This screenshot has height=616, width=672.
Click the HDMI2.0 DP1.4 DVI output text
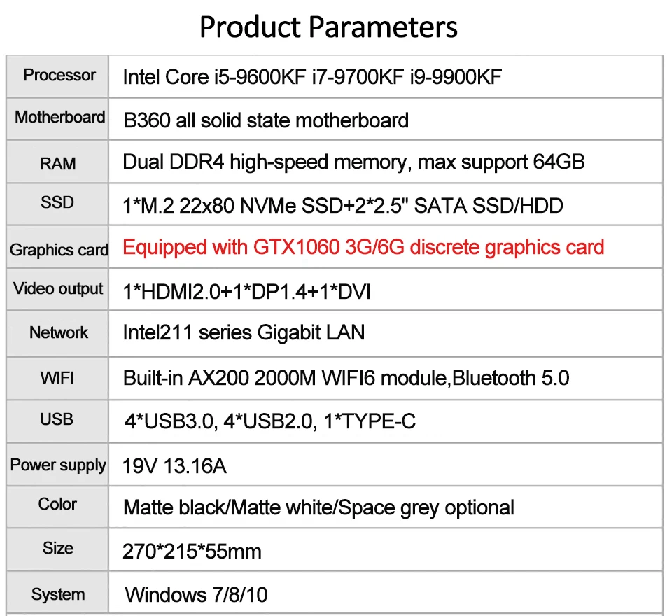pos(247,292)
